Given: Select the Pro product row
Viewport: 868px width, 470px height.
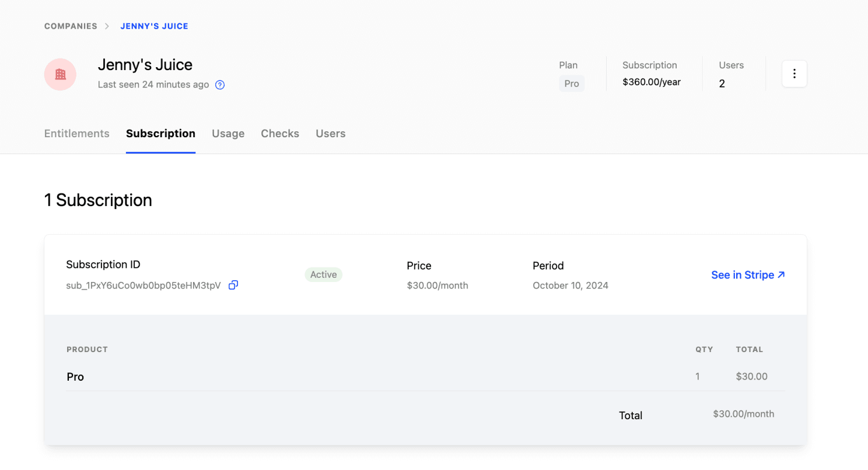Looking at the screenshot, I should coord(75,377).
